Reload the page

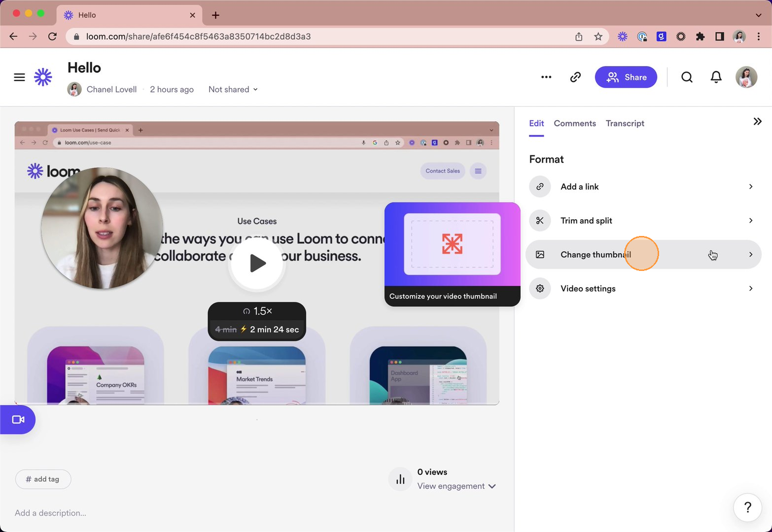click(52, 36)
